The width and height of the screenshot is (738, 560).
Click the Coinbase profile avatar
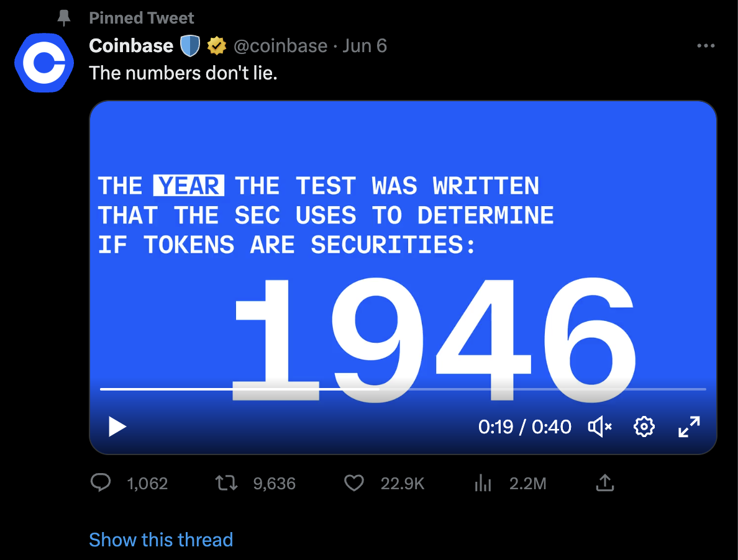coord(44,63)
